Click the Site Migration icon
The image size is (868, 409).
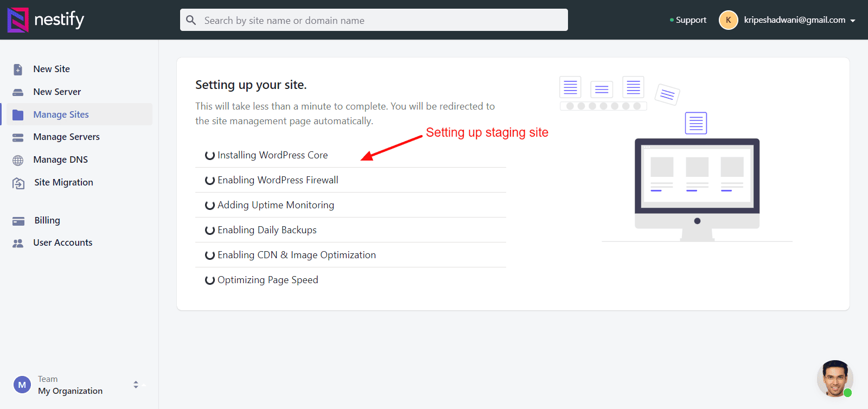(18, 183)
